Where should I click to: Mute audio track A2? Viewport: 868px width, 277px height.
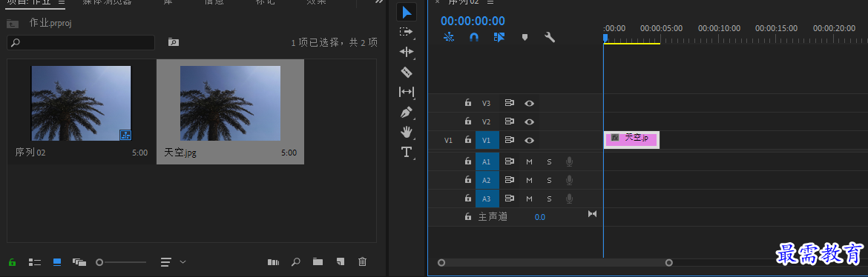529,180
